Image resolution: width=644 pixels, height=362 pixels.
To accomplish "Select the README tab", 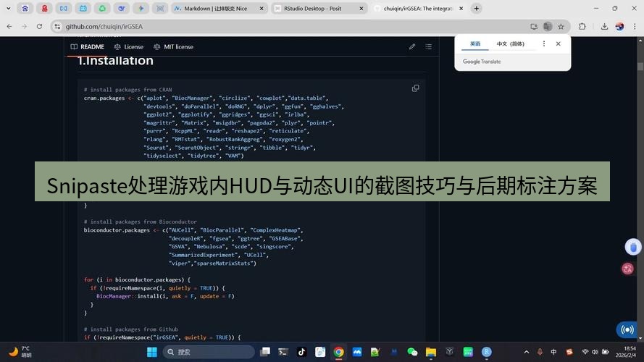I will tap(88, 47).
